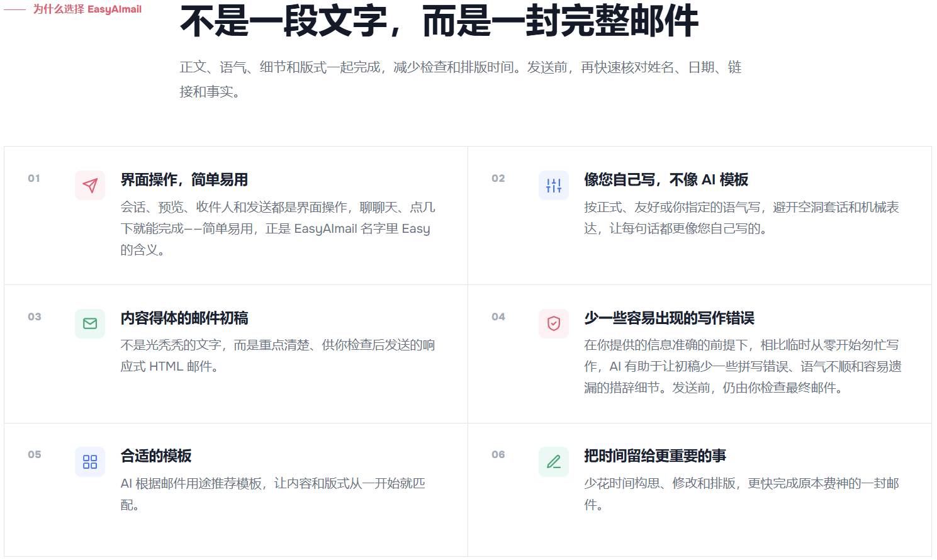
Task: Click the 为什么选择 EasyAImail label
Action: pos(87,9)
